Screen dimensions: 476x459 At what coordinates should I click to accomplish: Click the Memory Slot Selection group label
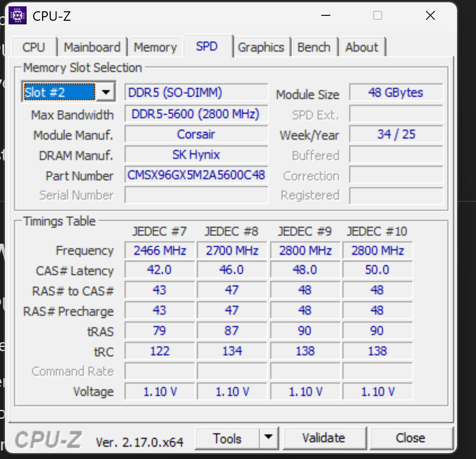[83, 68]
